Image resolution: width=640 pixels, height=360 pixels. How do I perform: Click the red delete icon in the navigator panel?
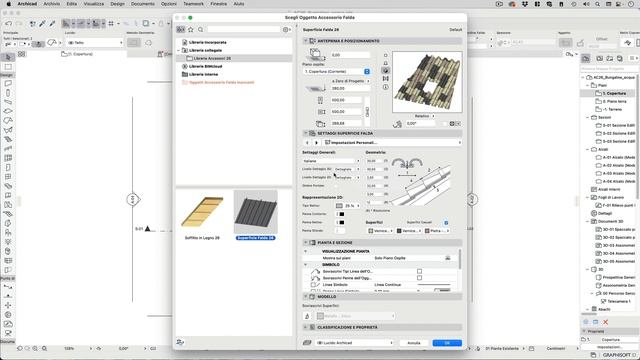click(606, 322)
